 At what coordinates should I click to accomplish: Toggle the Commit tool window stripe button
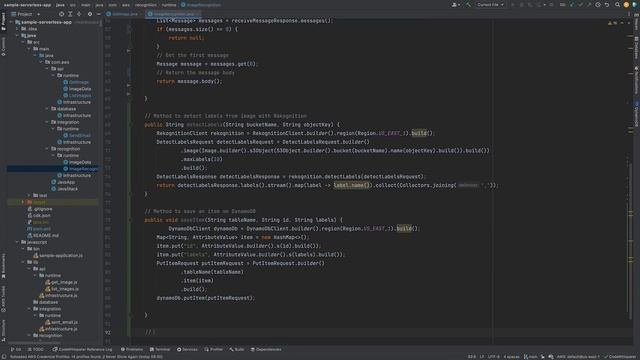(x=3, y=47)
